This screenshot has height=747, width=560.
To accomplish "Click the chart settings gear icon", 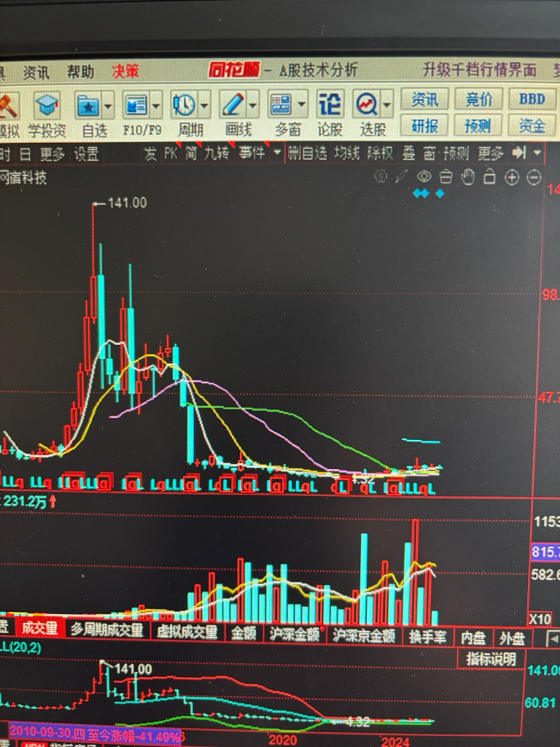I will tap(381, 177).
